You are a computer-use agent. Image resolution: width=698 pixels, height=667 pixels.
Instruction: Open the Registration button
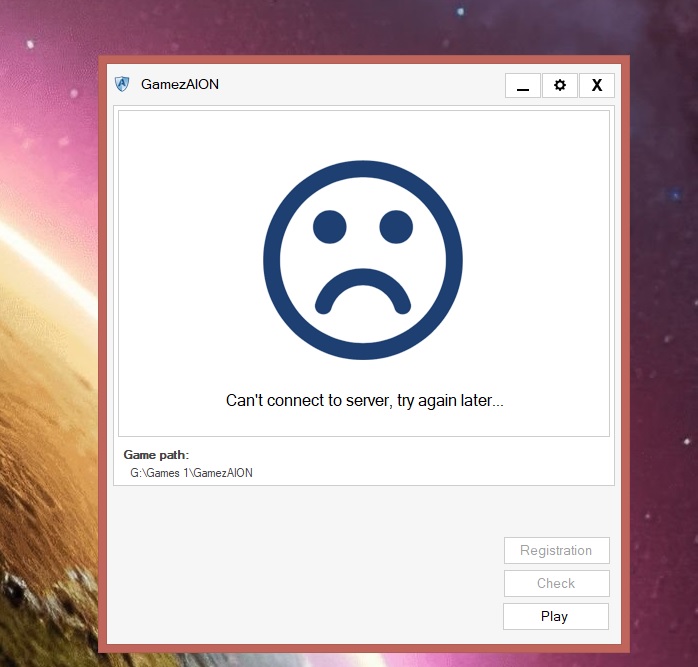click(556, 550)
